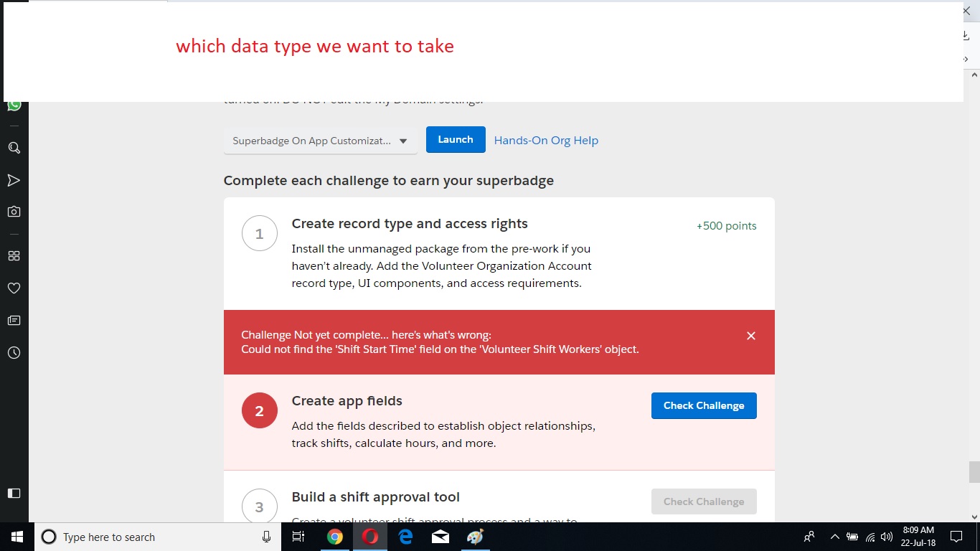Dismiss the red challenge error message
The height and width of the screenshot is (551, 980).
(751, 336)
